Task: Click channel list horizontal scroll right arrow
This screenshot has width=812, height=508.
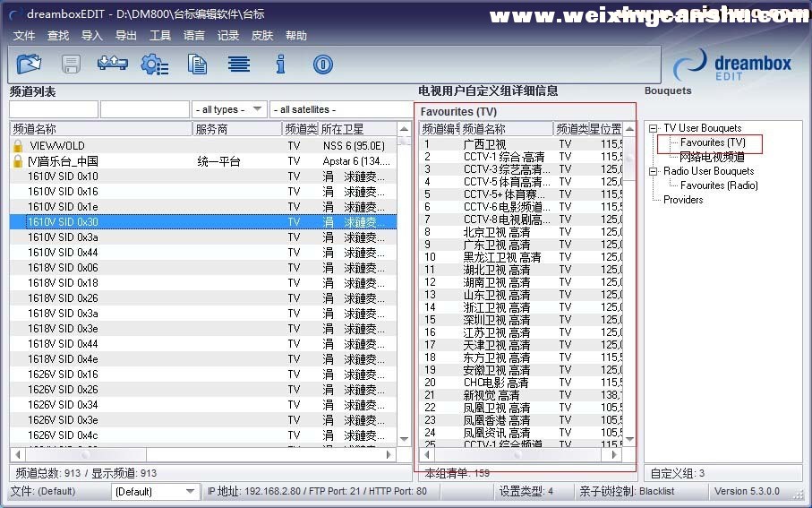Action: pos(389,454)
